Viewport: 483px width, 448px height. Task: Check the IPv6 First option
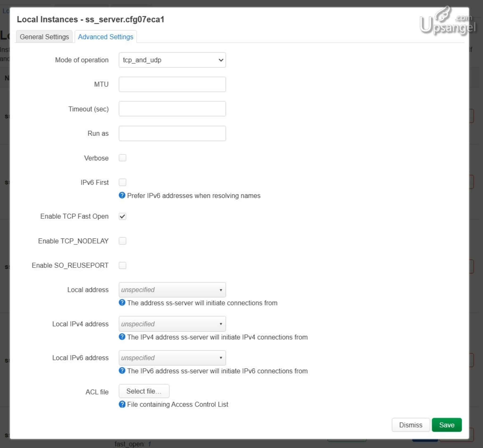point(123,182)
